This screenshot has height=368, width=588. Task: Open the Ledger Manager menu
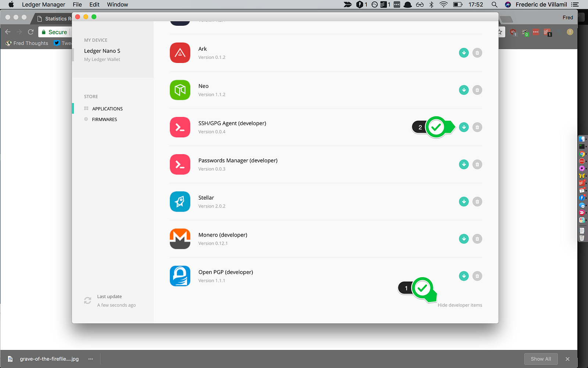43,4
